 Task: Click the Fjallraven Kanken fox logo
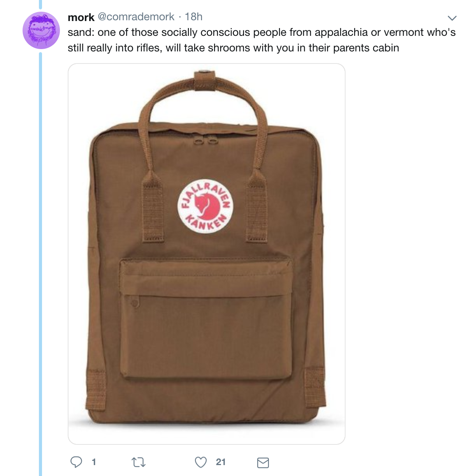[x=205, y=206]
